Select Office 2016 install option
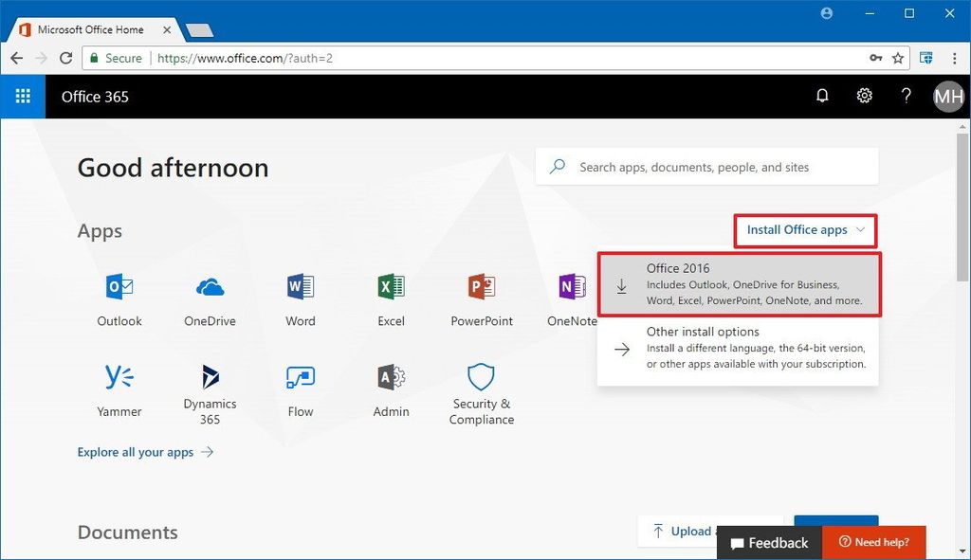 [x=740, y=284]
